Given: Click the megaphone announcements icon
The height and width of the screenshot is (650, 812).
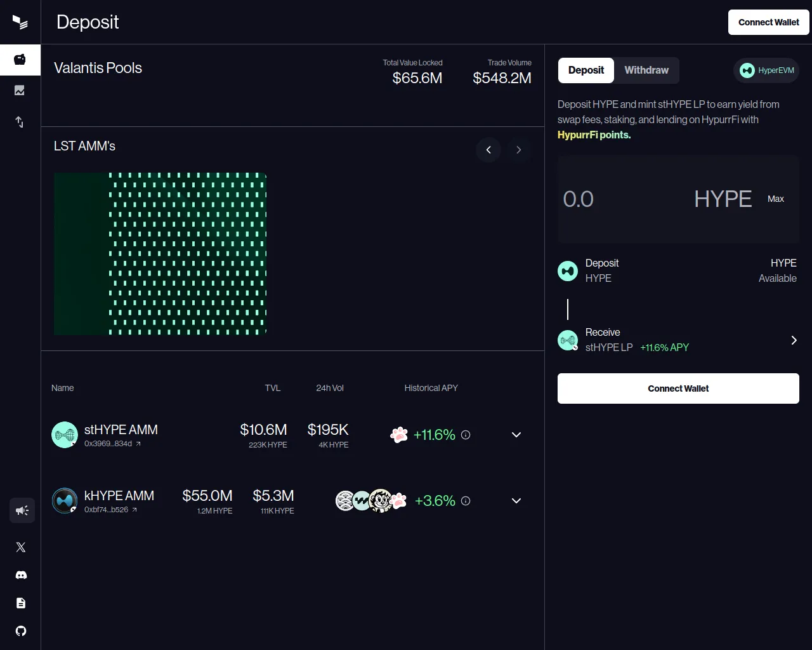Looking at the screenshot, I should [x=22, y=510].
